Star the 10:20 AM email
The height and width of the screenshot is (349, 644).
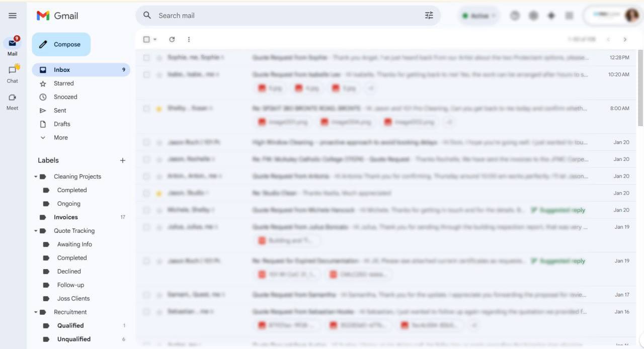point(159,74)
